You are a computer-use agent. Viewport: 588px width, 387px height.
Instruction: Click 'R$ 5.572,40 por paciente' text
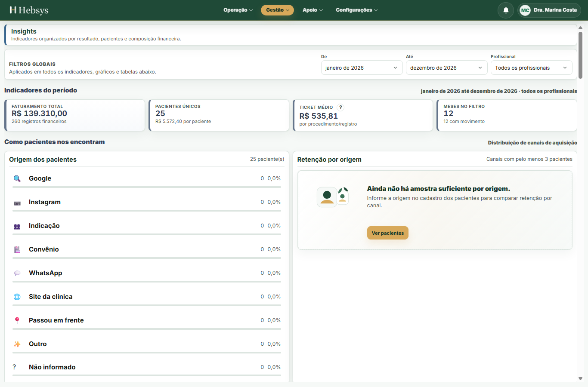183,122
